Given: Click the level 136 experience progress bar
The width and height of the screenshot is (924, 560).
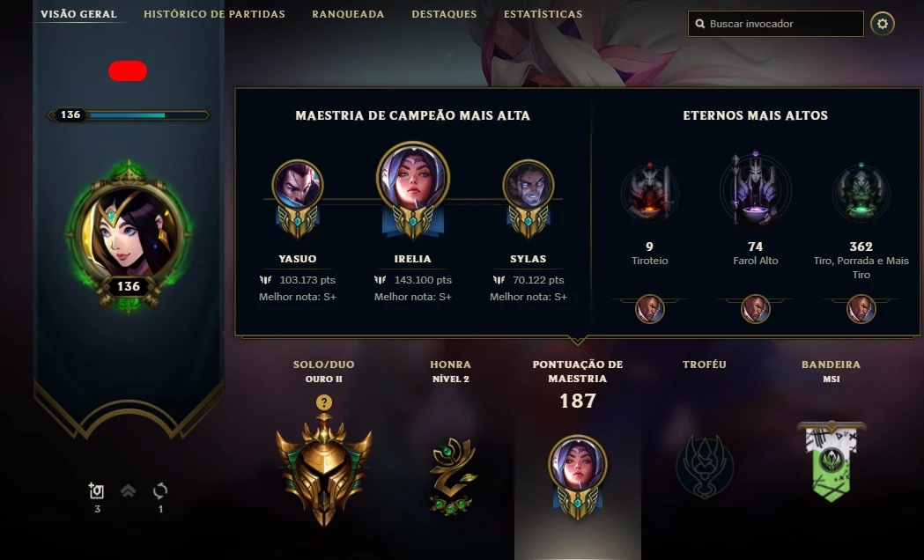Looking at the screenshot, I should tap(128, 114).
